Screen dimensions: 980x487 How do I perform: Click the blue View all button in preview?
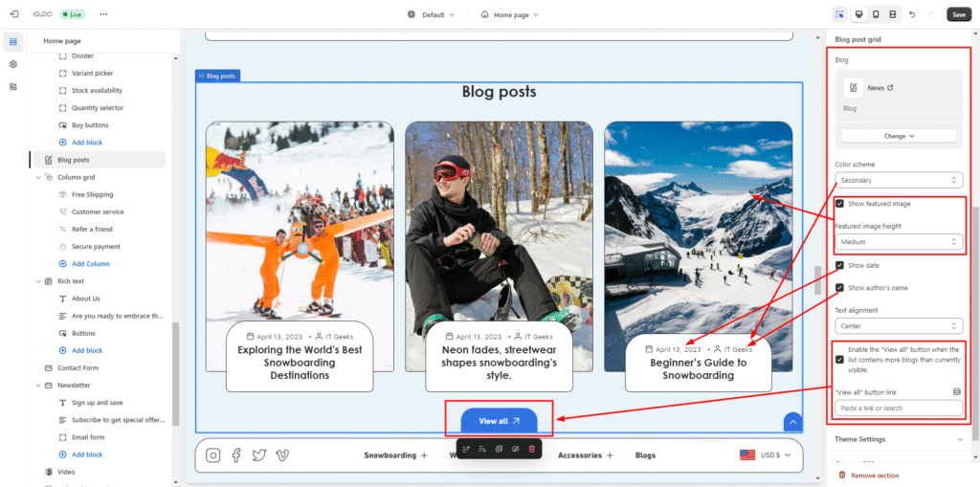(x=499, y=421)
